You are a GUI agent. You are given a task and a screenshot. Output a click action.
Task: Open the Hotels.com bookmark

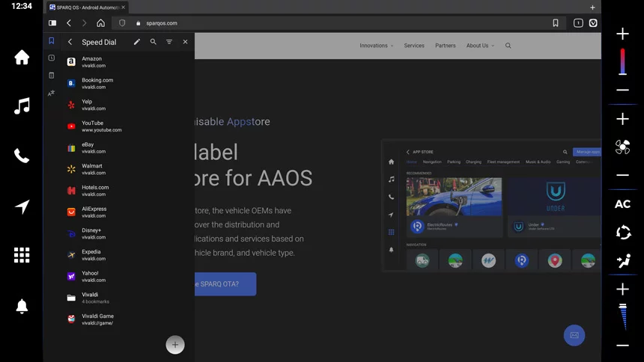(128, 191)
